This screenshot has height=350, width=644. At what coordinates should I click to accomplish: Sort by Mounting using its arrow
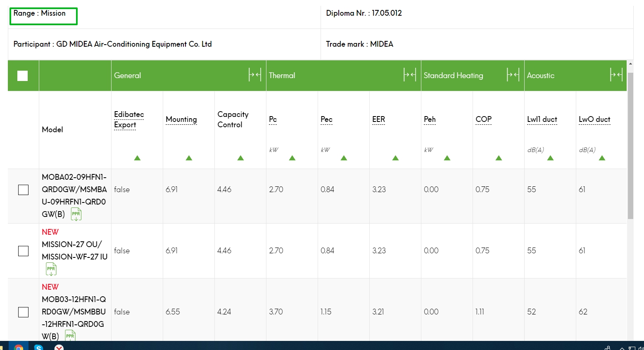pyautogui.click(x=189, y=158)
